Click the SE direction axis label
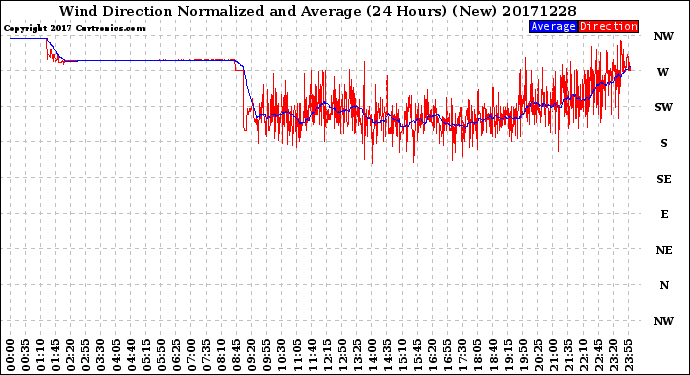This screenshot has height=375, width=690. pyautogui.click(x=664, y=179)
